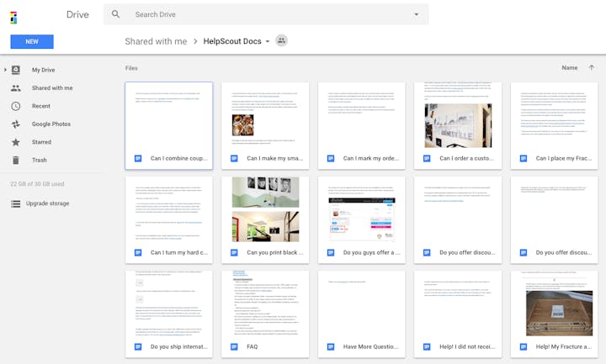Click the Recent clock icon
The image size is (606, 364).
tap(16, 106)
